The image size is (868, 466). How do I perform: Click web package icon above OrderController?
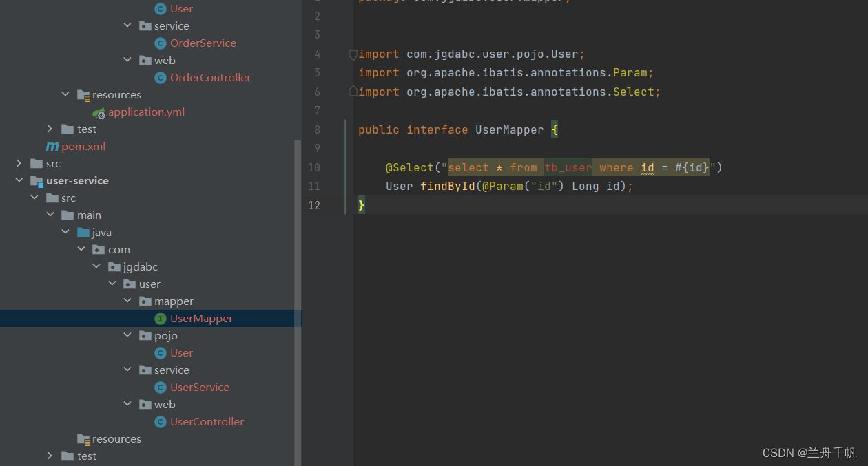[145, 61]
